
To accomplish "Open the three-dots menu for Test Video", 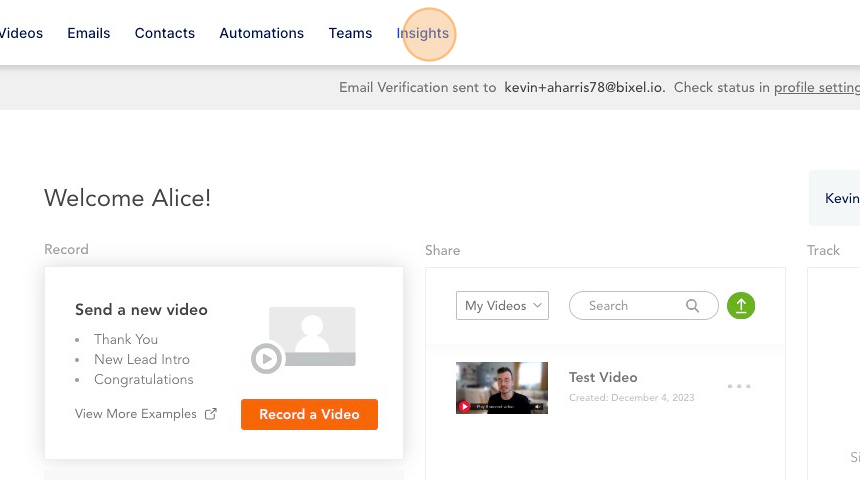I will [x=739, y=386].
